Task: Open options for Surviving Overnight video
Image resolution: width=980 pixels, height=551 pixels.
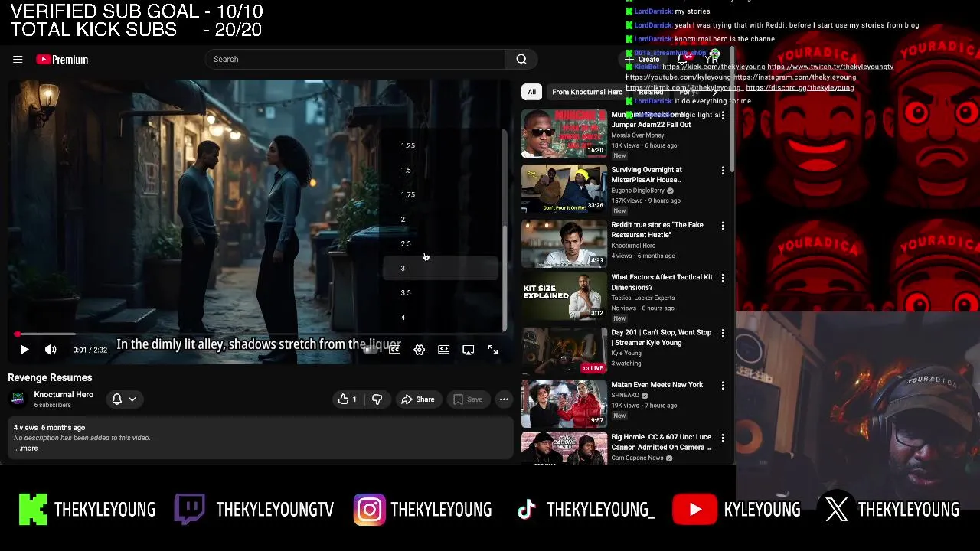Action: pyautogui.click(x=723, y=171)
